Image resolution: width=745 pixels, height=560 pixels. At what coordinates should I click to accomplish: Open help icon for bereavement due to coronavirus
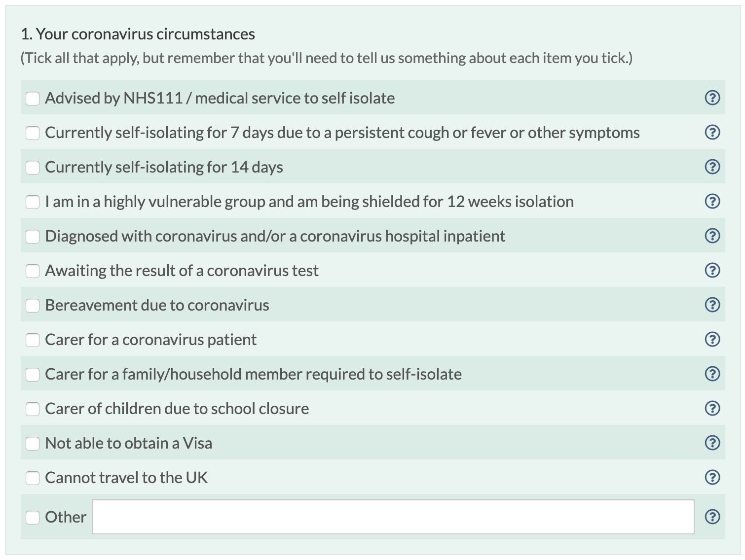[x=712, y=305]
